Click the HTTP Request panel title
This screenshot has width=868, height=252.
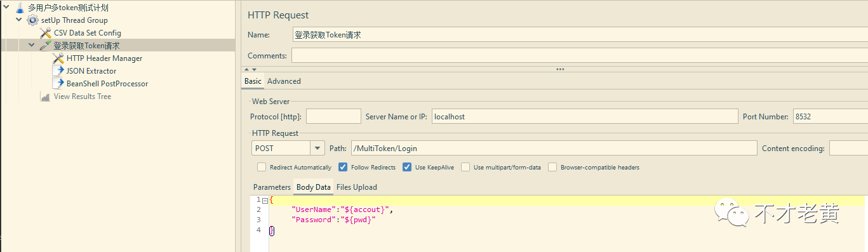tap(278, 15)
